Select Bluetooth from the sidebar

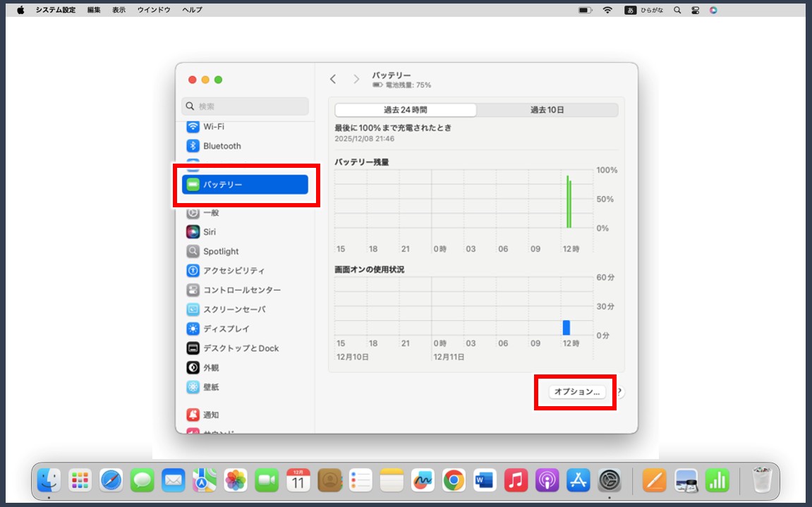[x=221, y=146]
